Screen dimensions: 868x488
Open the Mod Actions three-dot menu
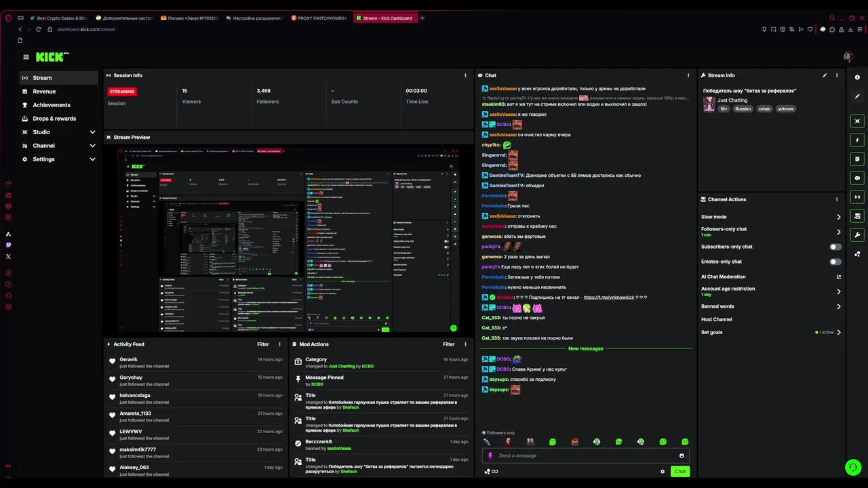tap(465, 344)
